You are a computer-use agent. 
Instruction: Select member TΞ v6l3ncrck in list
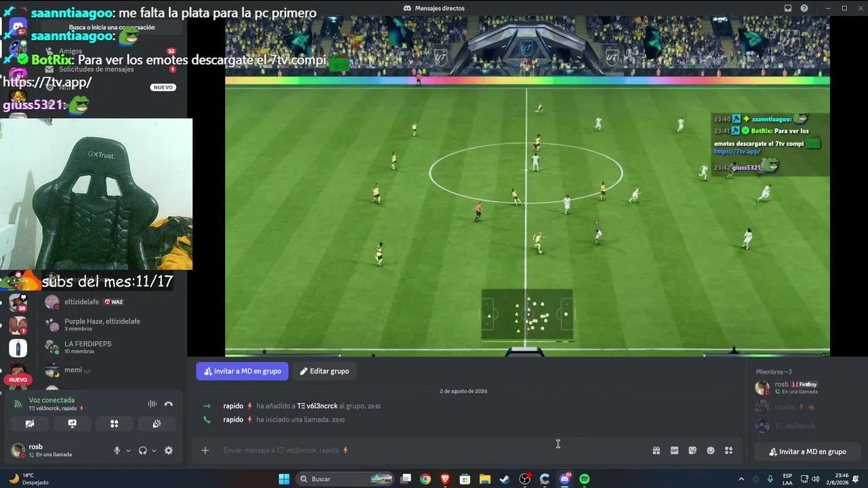(x=807, y=426)
